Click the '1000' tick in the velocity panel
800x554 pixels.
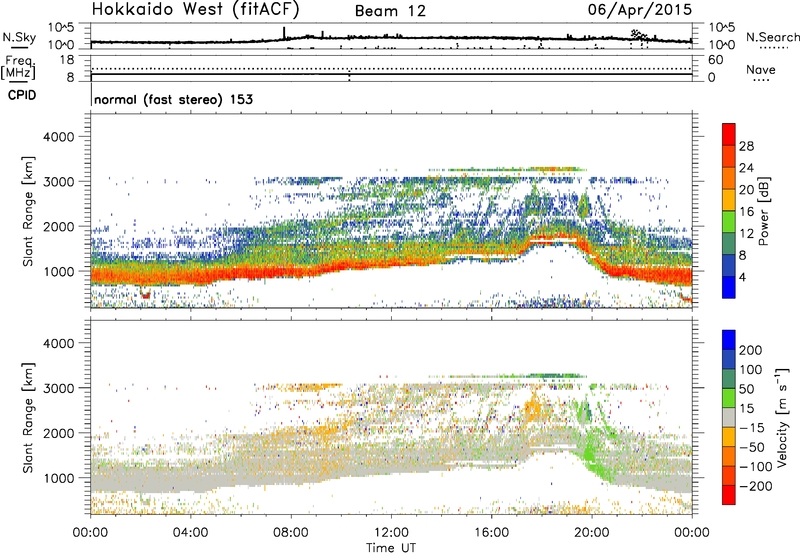click(x=58, y=478)
